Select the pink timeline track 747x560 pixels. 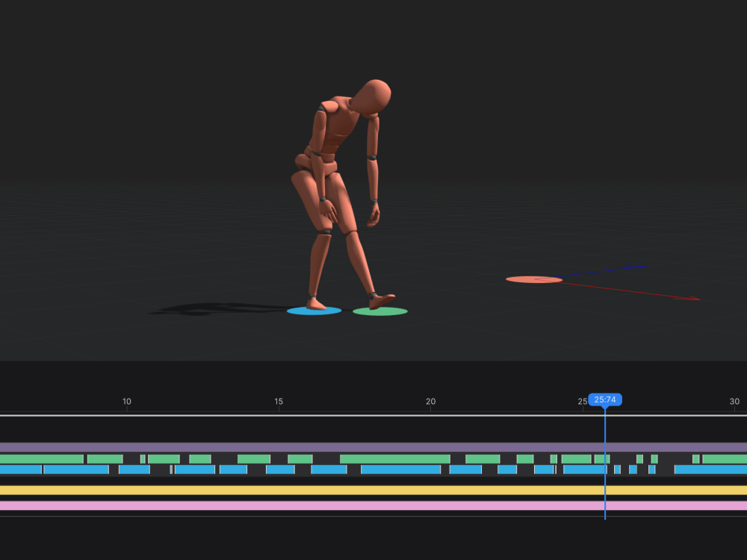[x=373, y=505]
